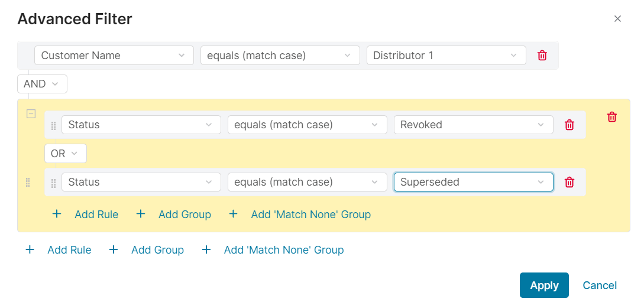Collapse the nested filter group
The width and height of the screenshot is (644, 305).
click(31, 114)
